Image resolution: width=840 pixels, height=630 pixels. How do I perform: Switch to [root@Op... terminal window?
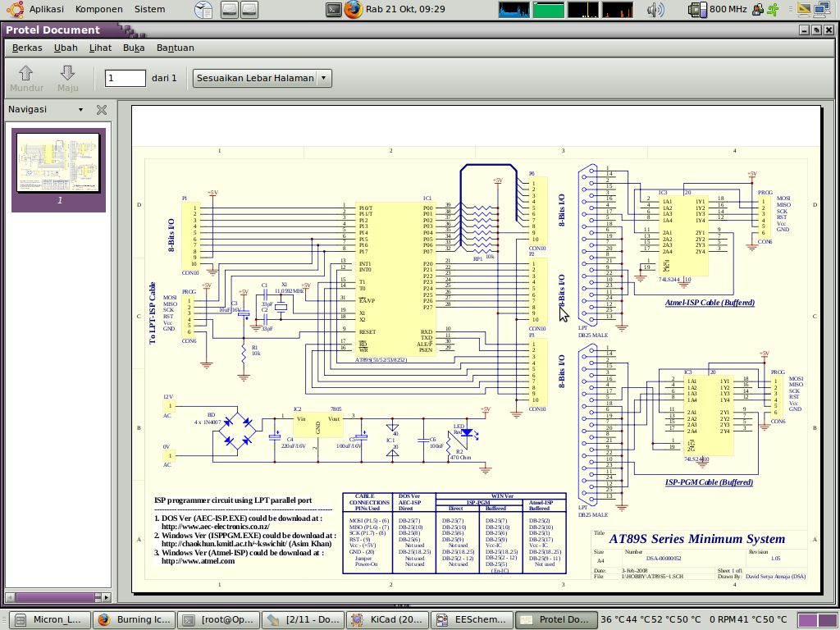pyautogui.click(x=218, y=620)
